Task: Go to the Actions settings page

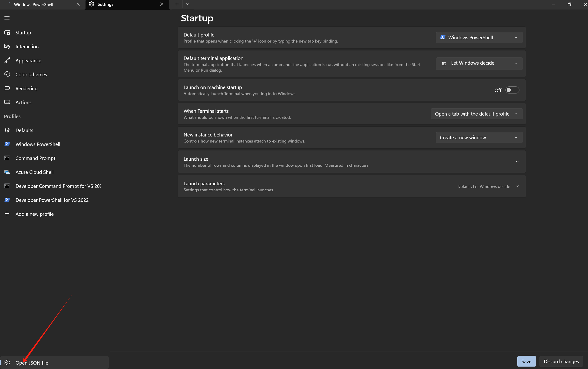Action: click(x=54, y=102)
